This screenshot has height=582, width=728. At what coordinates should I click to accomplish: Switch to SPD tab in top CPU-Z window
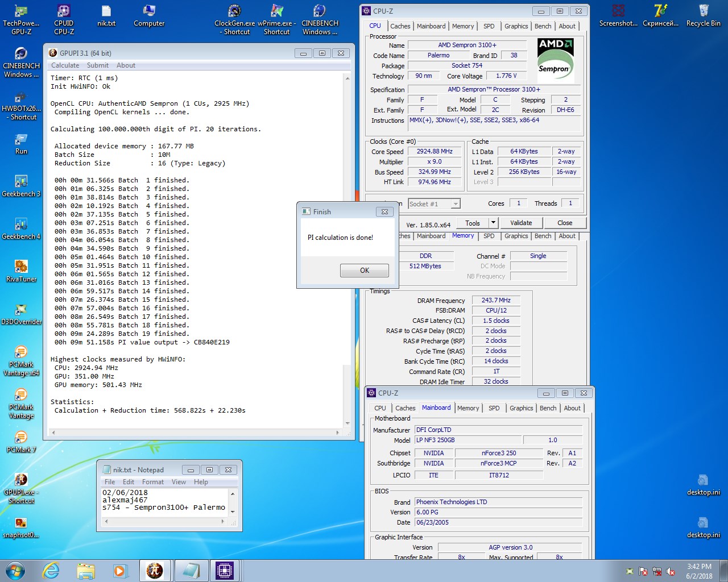pyautogui.click(x=489, y=26)
